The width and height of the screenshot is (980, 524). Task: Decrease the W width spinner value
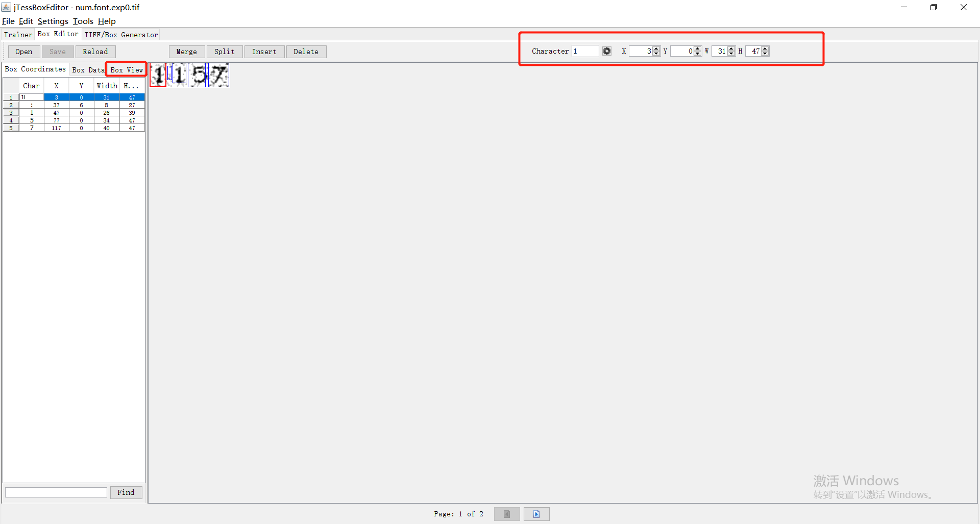[731, 54]
